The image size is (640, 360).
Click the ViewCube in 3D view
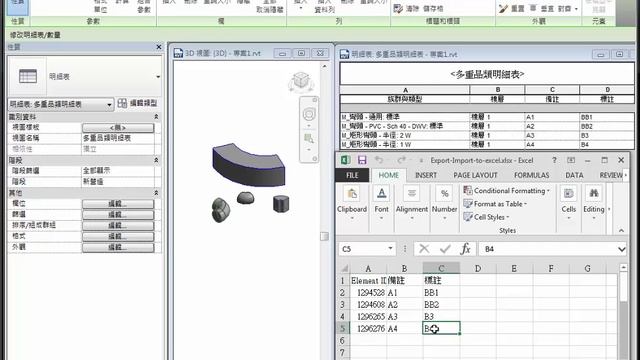(x=301, y=81)
